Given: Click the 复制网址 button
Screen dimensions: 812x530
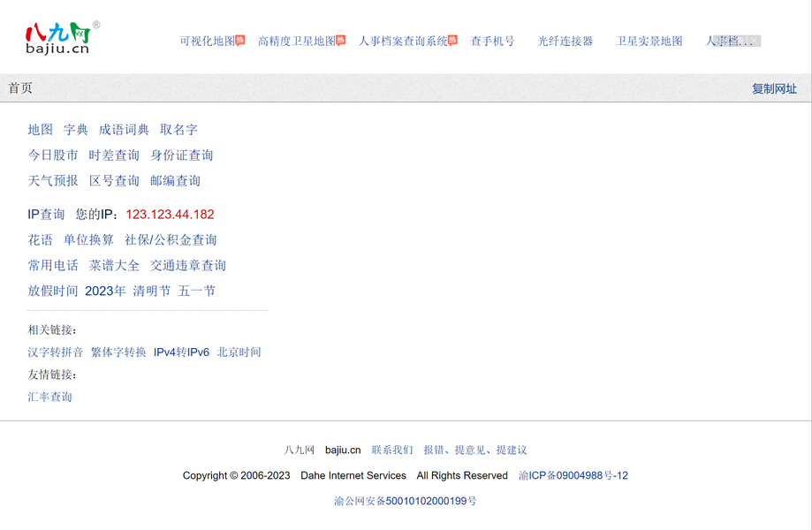Looking at the screenshot, I should [774, 89].
